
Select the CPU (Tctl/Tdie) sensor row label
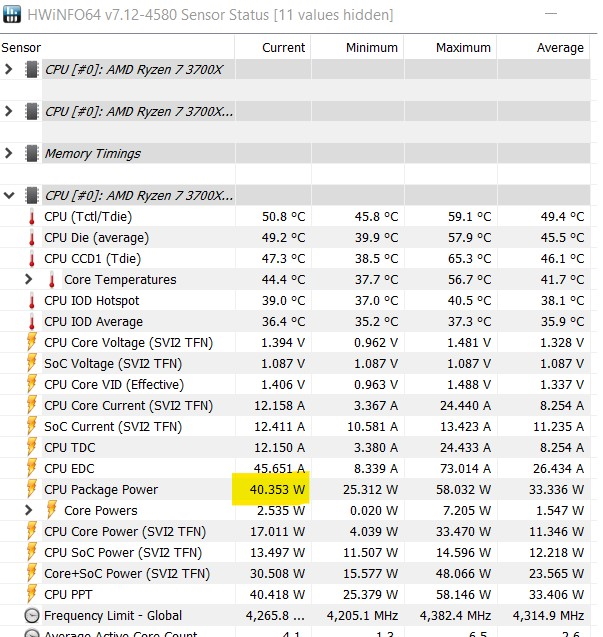(88, 217)
